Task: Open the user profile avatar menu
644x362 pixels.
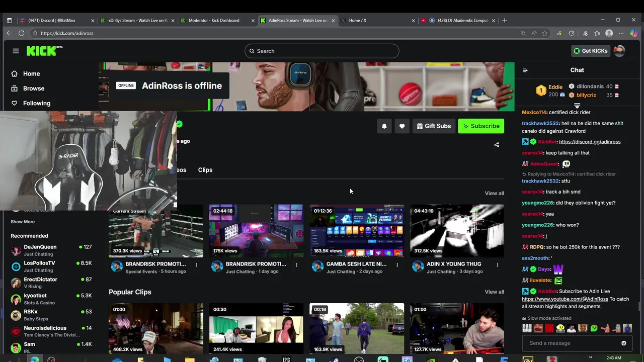Action: 619,51
